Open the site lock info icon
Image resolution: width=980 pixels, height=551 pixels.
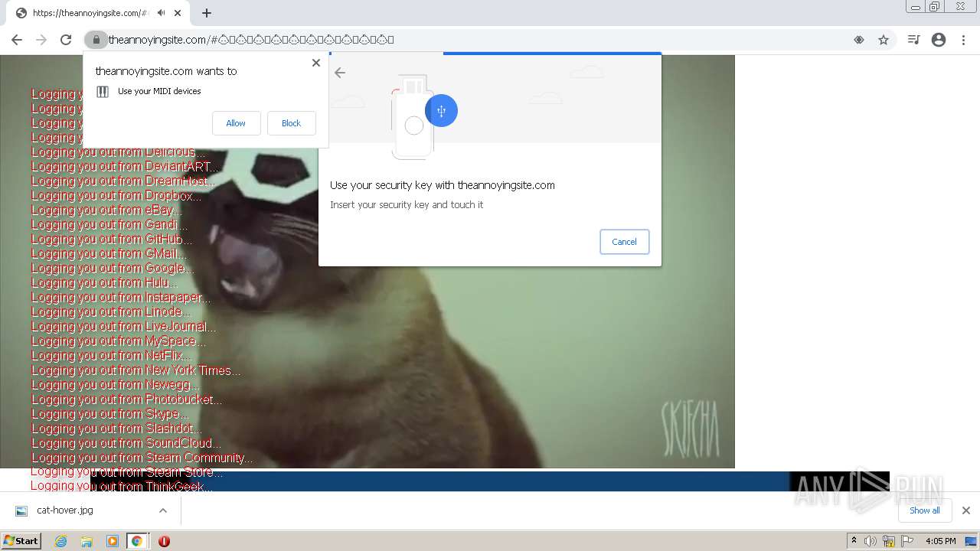tap(96, 40)
